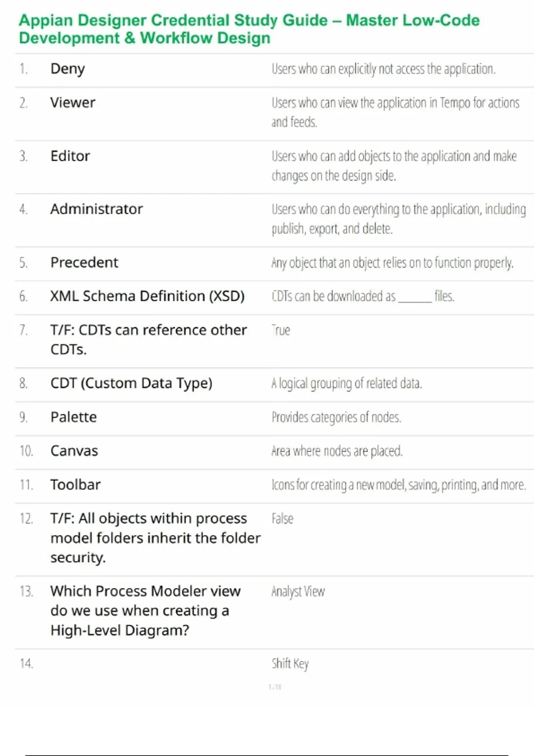Click the folder security true/false question
The width and height of the screenshot is (534, 756).
point(155,538)
